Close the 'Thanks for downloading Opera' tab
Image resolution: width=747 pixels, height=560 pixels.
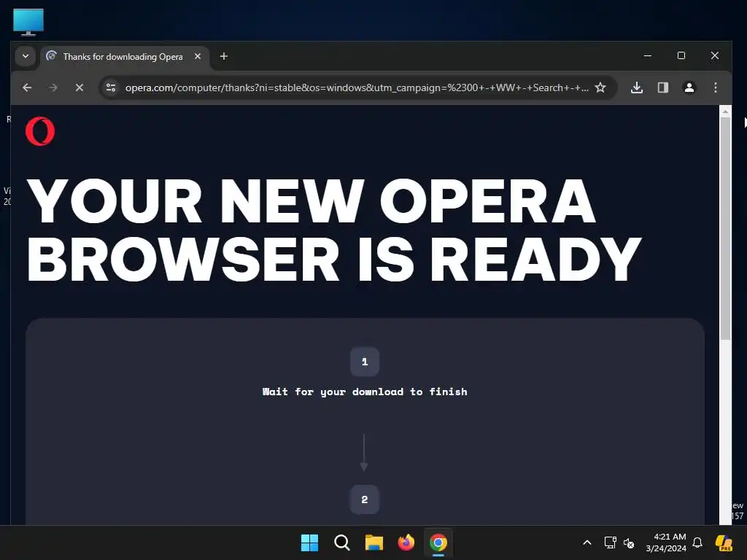click(198, 56)
